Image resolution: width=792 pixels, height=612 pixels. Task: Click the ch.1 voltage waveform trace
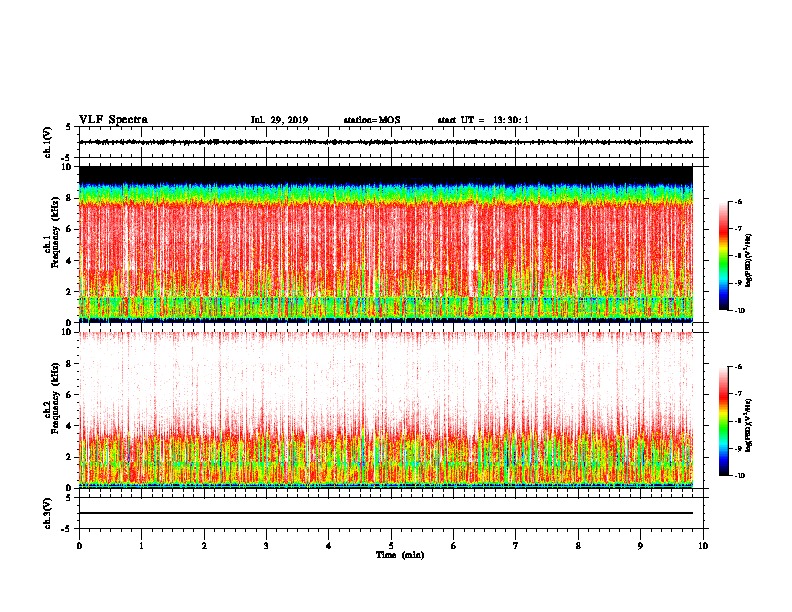(386, 142)
